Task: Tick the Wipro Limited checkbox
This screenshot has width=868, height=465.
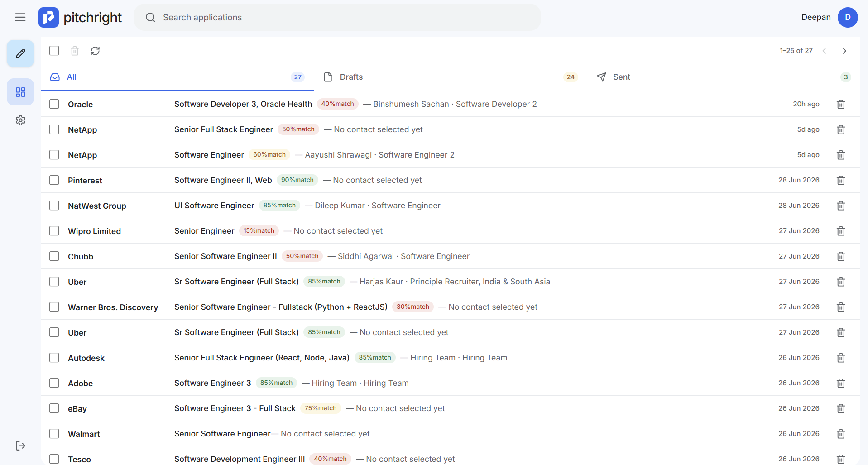Action: (x=54, y=231)
